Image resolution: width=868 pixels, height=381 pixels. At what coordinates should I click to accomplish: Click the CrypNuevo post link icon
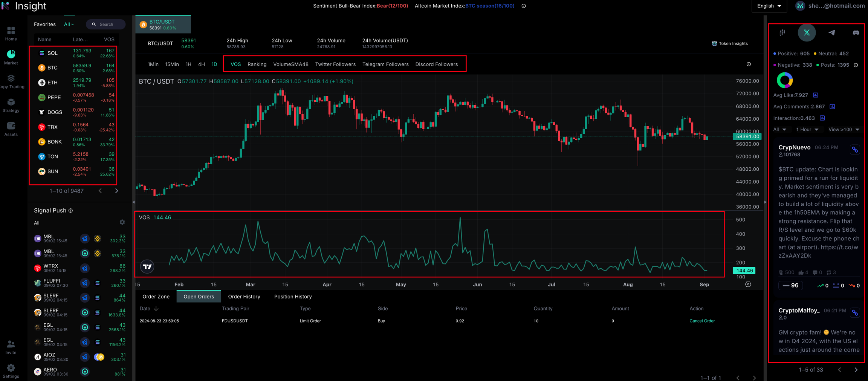855,150
